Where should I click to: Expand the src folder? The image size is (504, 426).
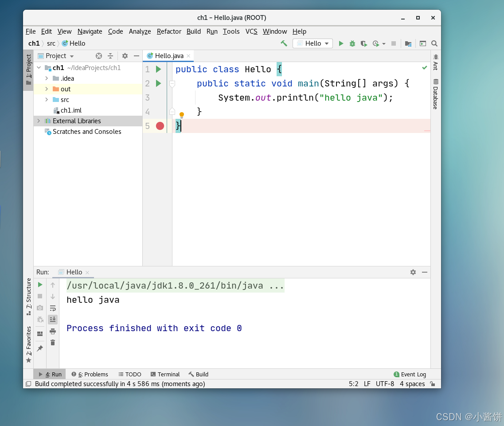pos(47,100)
